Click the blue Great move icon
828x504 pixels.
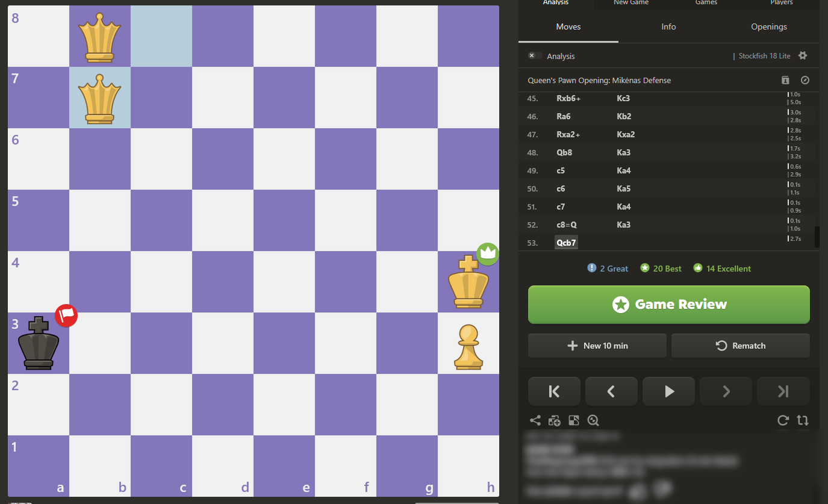(591, 269)
